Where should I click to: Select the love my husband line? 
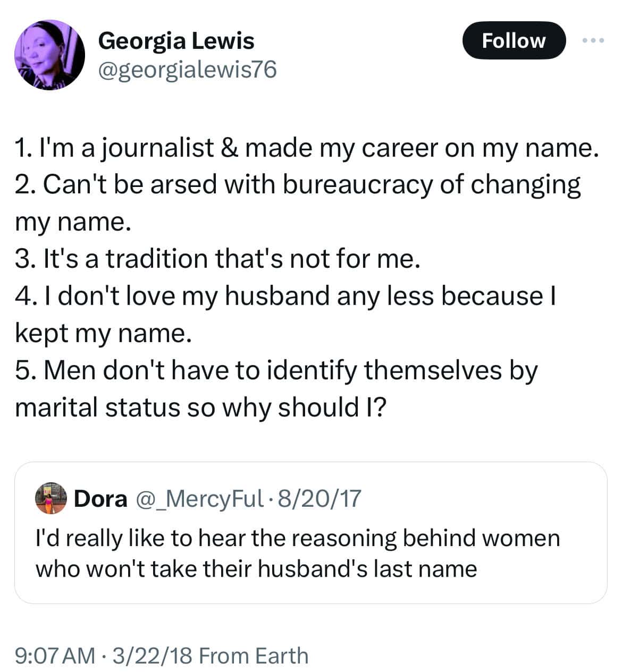pyautogui.click(x=285, y=314)
